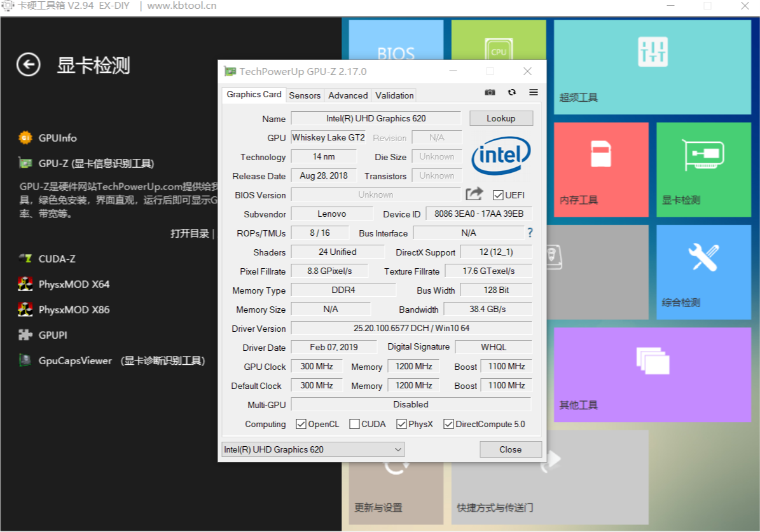Click the Texture Fillrate 17.6 GTexel/s value

tap(488, 271)
